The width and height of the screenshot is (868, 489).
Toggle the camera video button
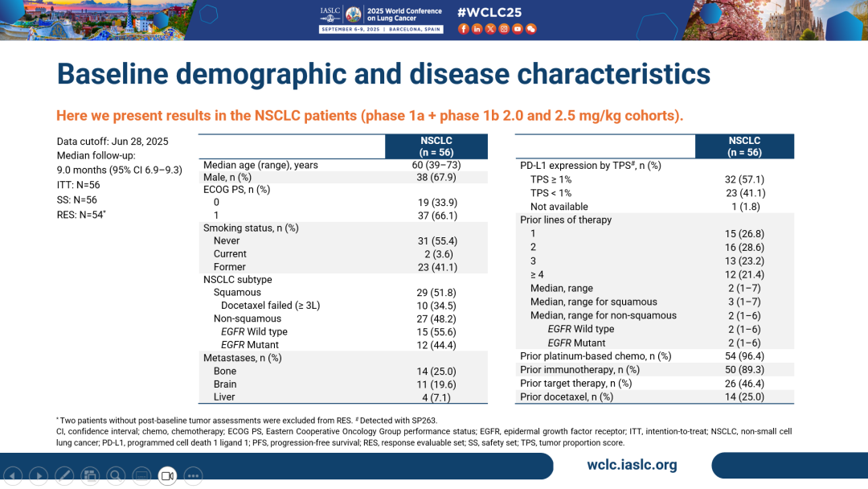coord(167,475)
